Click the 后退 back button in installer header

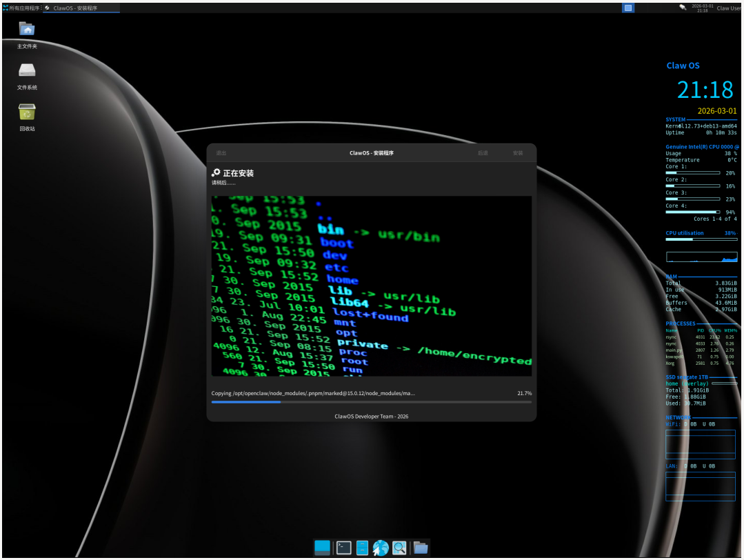[x=483, y=153]
